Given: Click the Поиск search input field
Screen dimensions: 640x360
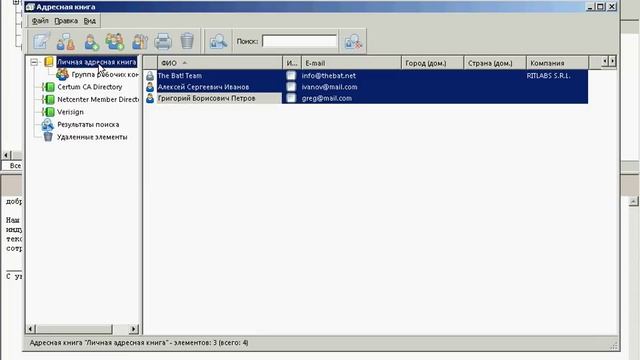Looking at the screenshot, I should (300, 41).
